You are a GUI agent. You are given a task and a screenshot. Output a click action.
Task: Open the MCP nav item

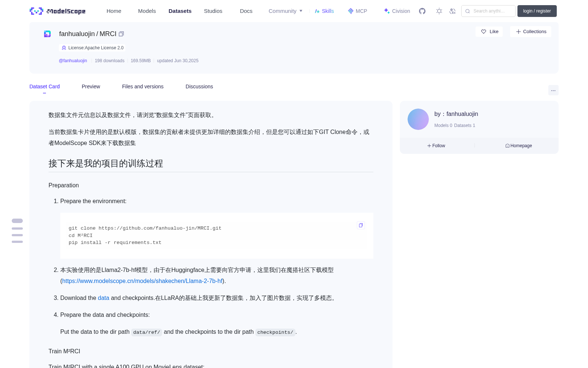tap(358, 11)
